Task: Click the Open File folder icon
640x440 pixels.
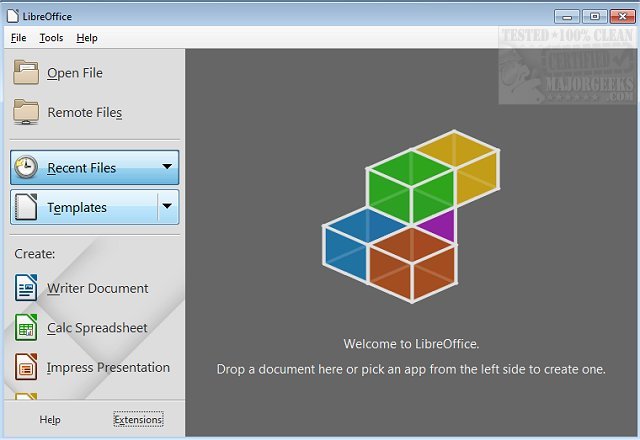Action: (26, 72)
